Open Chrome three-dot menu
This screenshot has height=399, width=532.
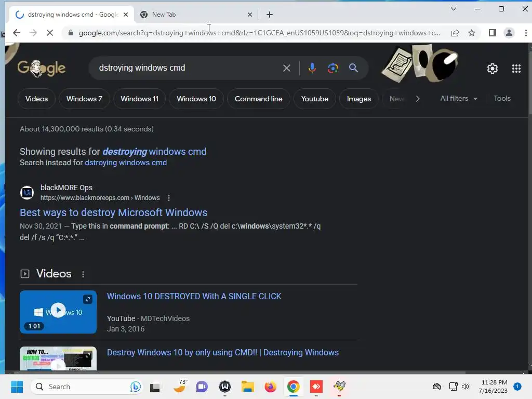coord(526,33)
